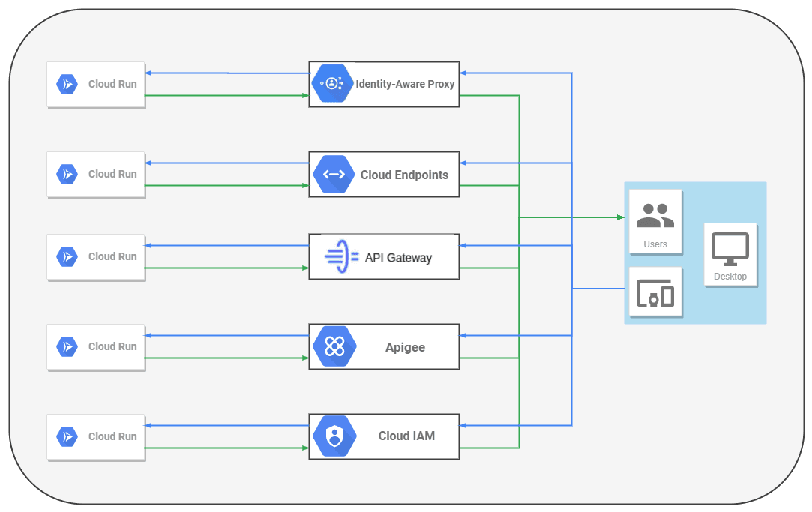Select the "Users" caption under people icon
Screen dimensions: 812x512
coord(655,244)
